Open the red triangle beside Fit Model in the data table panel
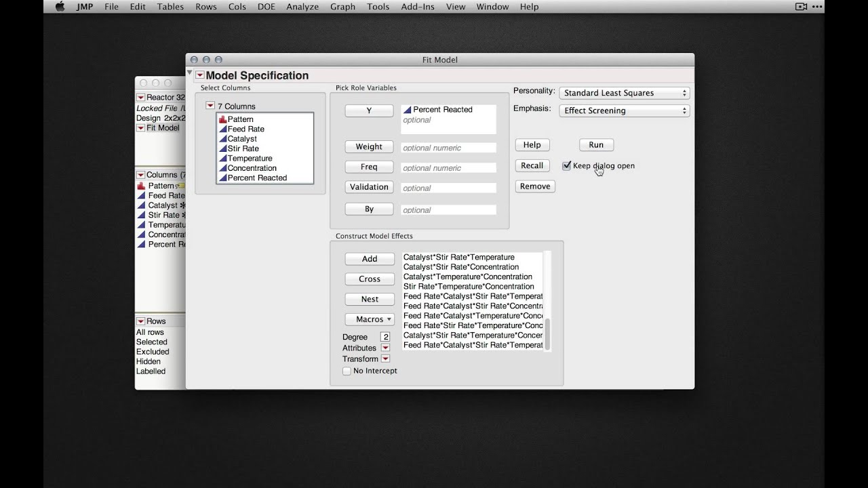The height and width of the screenshot is (488, 868). (x=140, y=127)
